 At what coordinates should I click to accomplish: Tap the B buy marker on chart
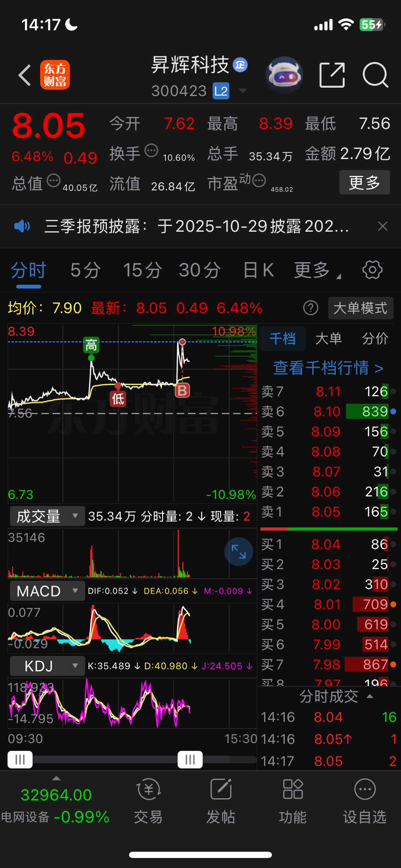point(182,391)
